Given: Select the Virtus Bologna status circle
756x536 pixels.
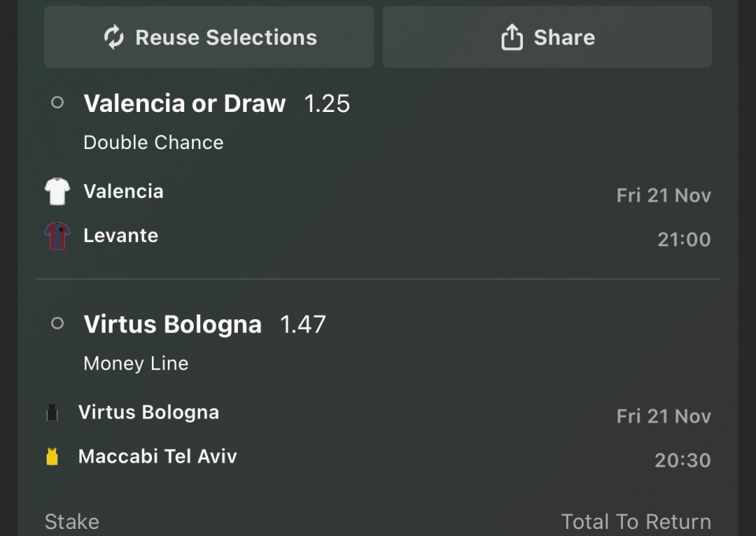Looking at the screenshot, I should pyautogui.click(x=57, y=323).
